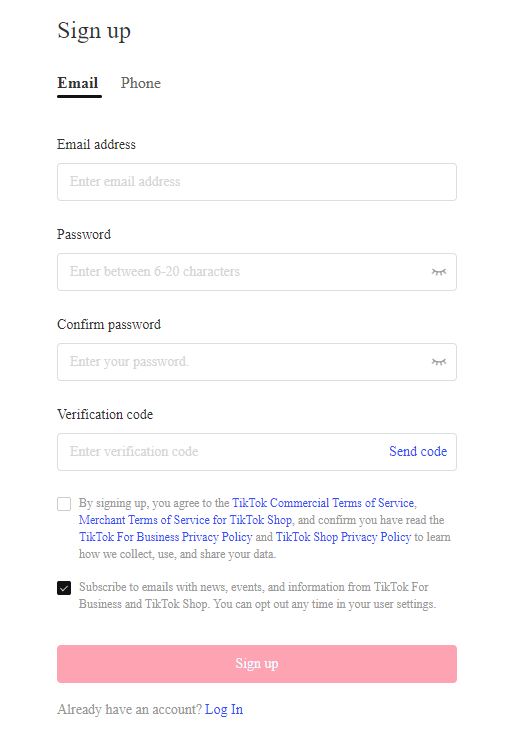Uncheck the subscribe to emails checkbox
This screenshot has width=506, height=737.
(x=64, y=588)
